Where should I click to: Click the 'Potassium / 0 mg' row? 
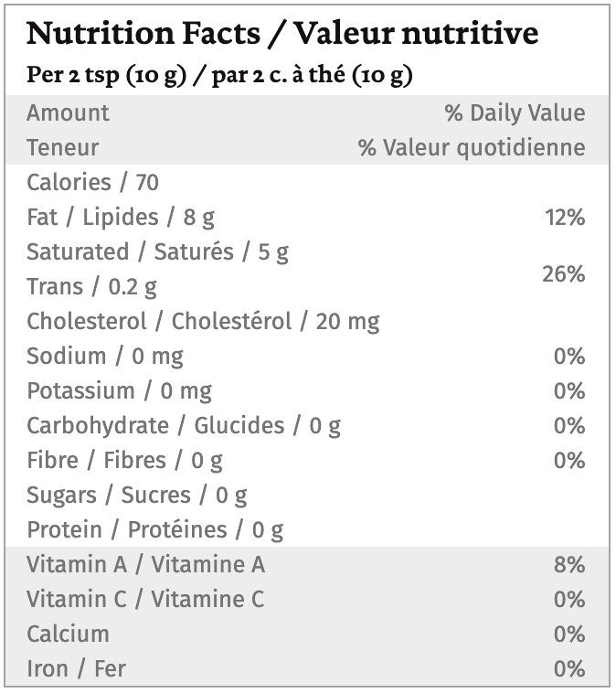[x=119, y=390]
